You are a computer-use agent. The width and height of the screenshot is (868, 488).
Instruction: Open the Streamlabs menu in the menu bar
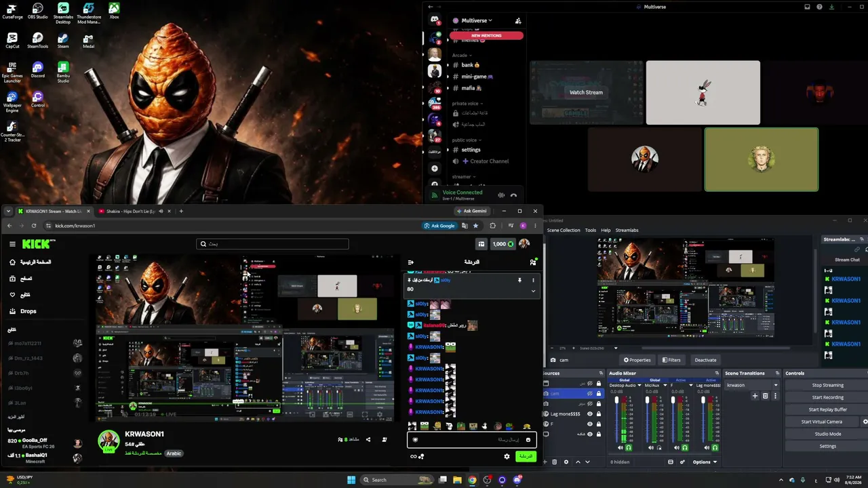pos(627,230)
